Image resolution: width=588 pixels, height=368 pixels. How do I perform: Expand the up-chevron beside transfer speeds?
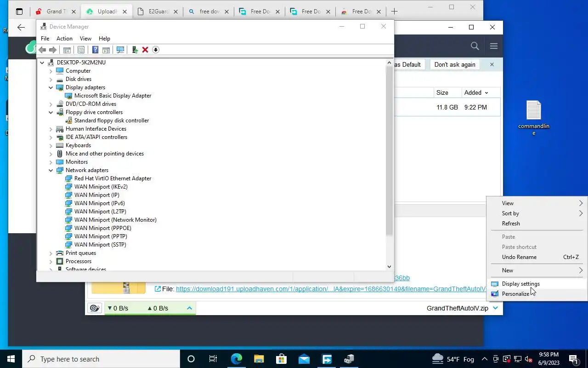pyautogui.click(x=189, y=308)
